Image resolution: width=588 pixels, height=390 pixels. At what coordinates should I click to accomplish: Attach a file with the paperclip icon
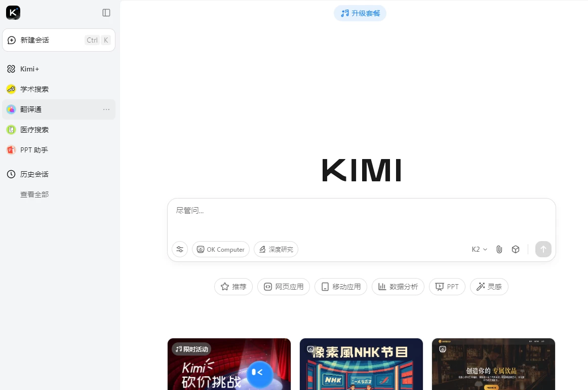pos(499,249)
